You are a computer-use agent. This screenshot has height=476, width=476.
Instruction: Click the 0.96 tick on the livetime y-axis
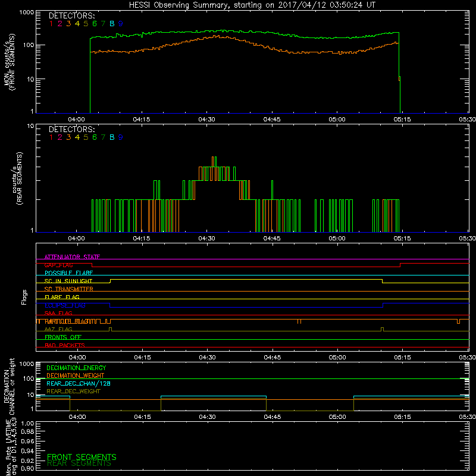click(x=27, y=441)
